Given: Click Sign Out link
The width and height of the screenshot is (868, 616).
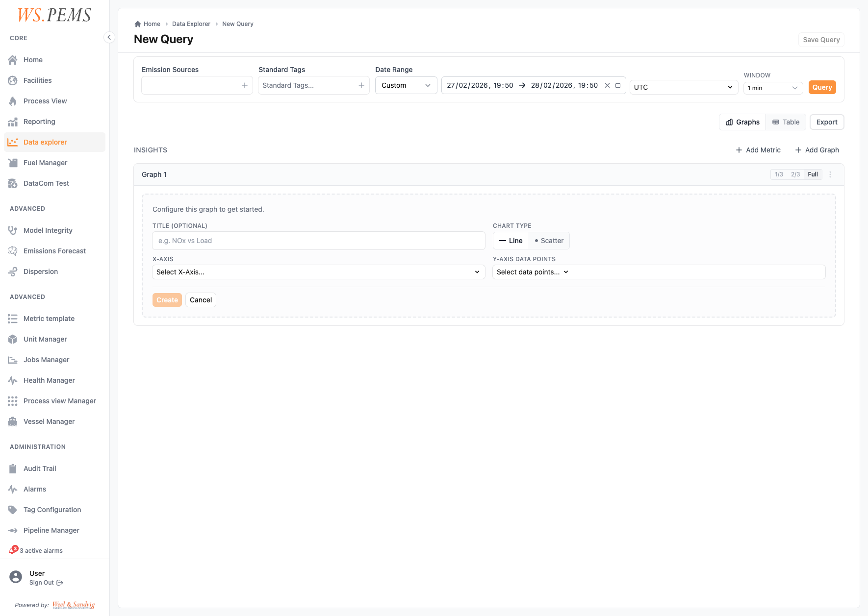Looking at the screenshot, I should click(46, 583).
